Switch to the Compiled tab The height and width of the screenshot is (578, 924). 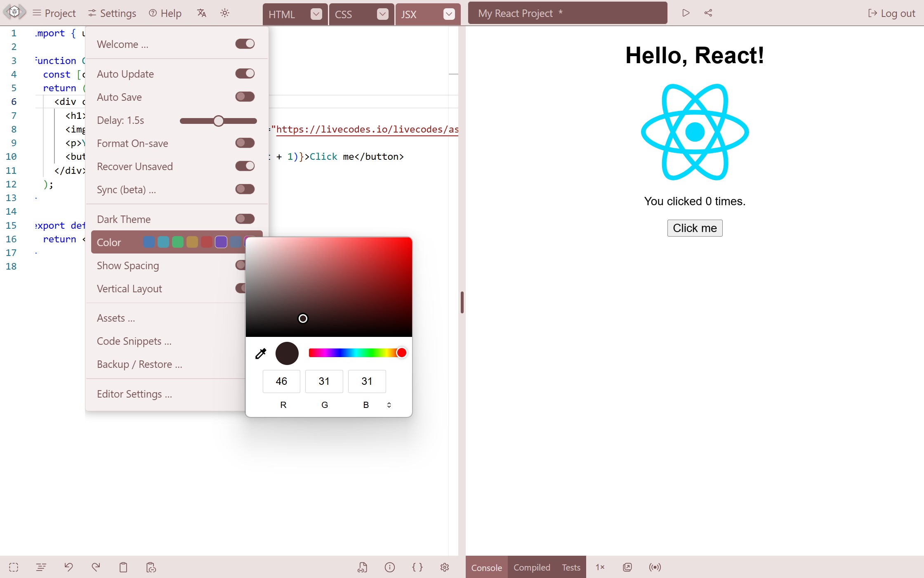pyautogui.click(x=531, y=567)
